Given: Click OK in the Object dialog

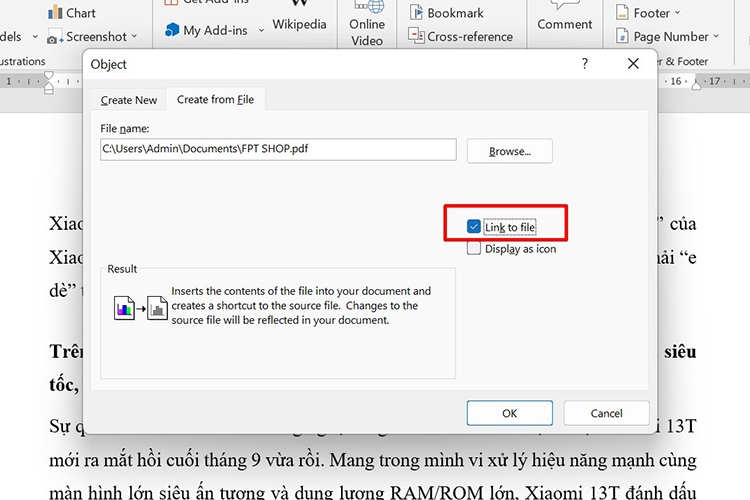Looking at the screenshot, I should 509,413.
